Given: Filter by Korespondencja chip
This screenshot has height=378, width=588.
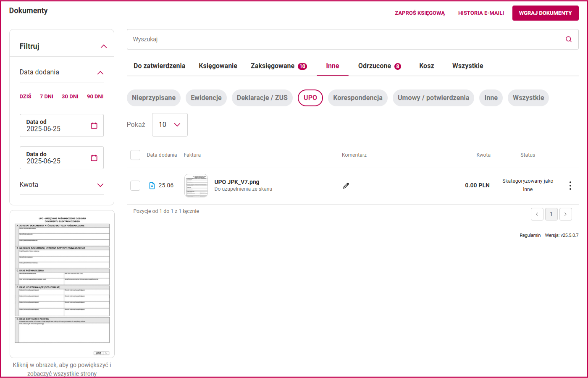Looking at the screenshot, I should tap(358, 98).
